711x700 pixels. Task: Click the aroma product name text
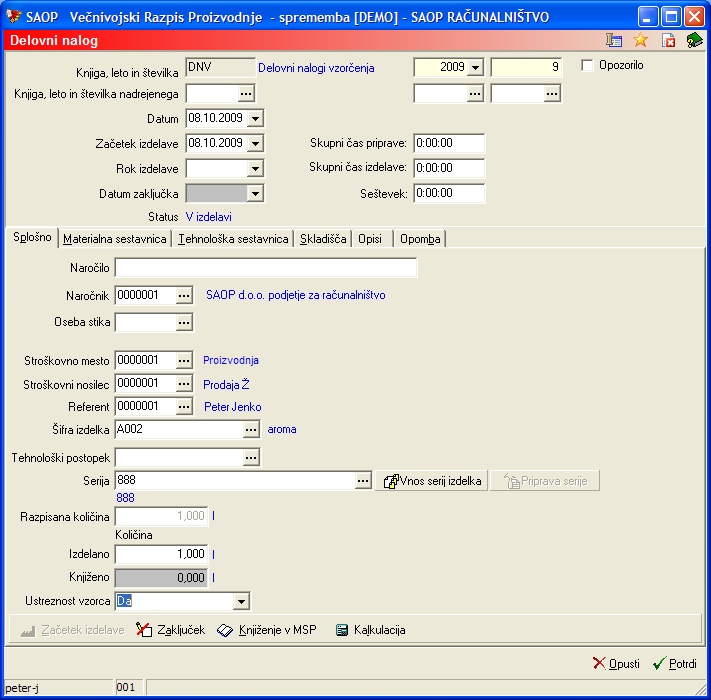pos(282,429)
